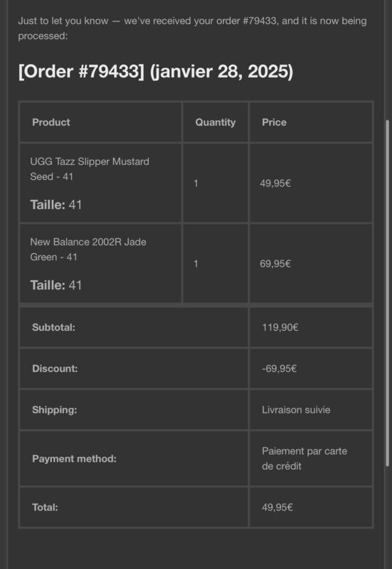Click the order received intro paragraph
Screen dimensions: 392x569
coord(192,28)
